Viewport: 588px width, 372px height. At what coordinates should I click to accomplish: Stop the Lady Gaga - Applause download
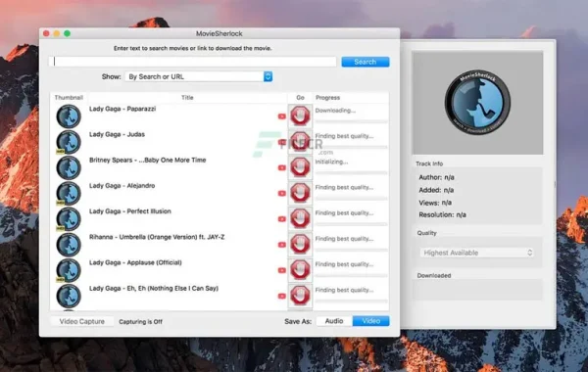click(300, 270)
